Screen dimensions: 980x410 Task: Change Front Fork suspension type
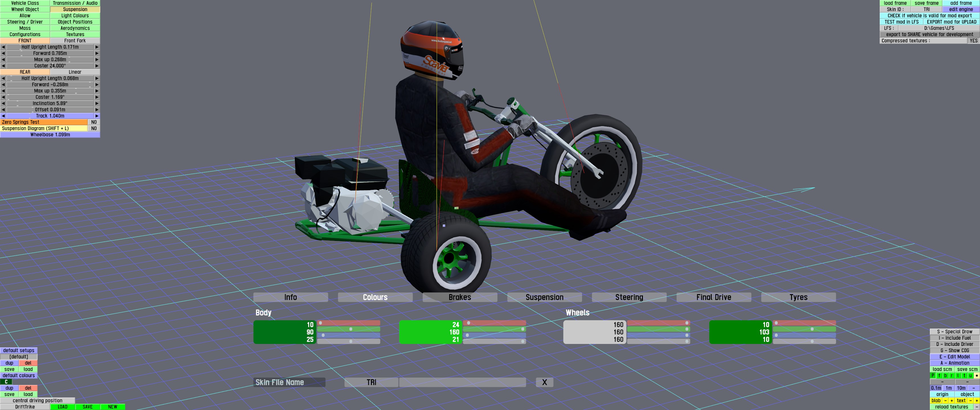click(75, 41)
